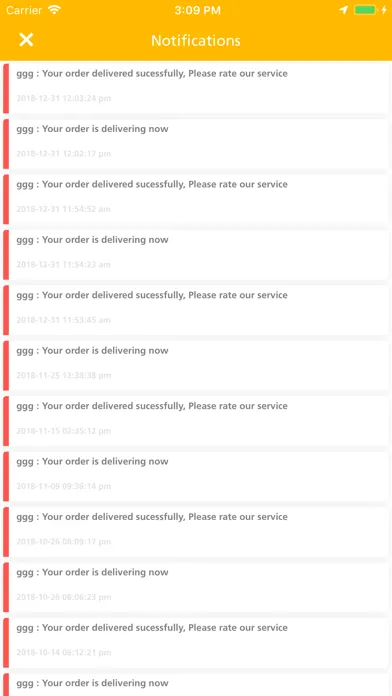Open delivering notification from 2018-10-26 08:06:23 pm
Viewport: 392px width, 696px height.
196,588
